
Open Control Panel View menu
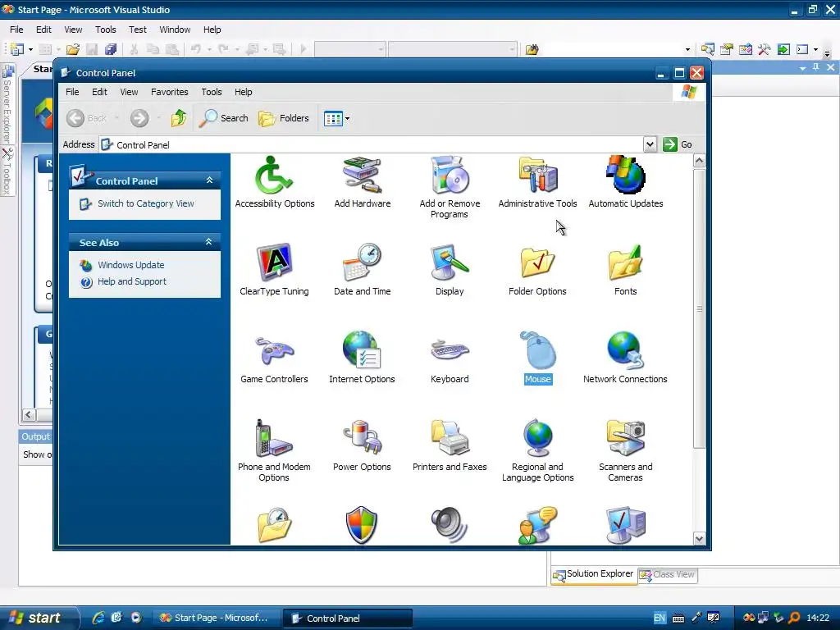(129, 92)
